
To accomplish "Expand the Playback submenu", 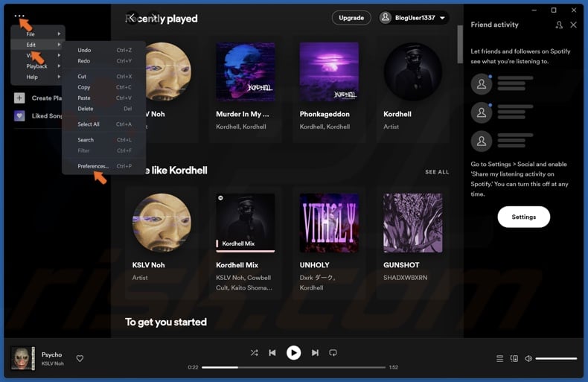I will click(x=38, y=66).
